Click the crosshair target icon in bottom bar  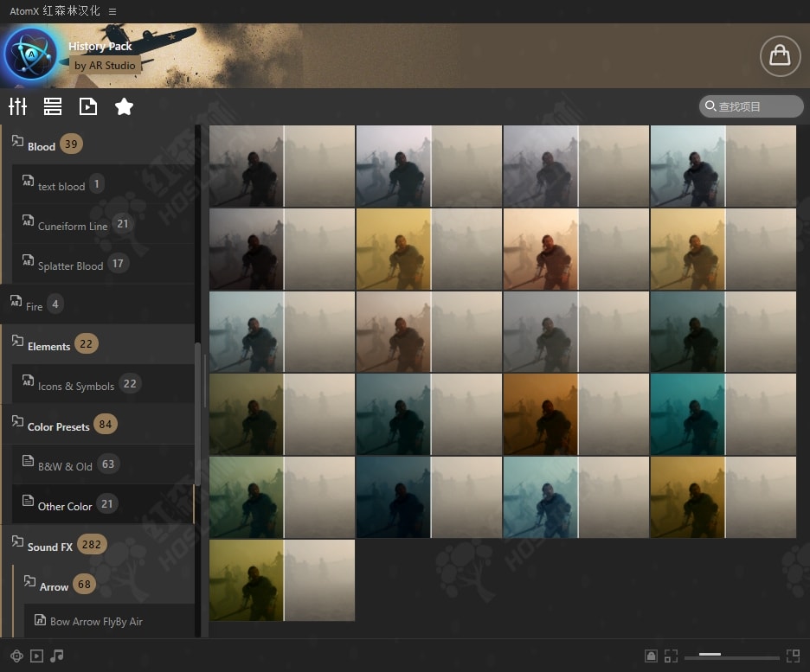[x=16, y=656]
